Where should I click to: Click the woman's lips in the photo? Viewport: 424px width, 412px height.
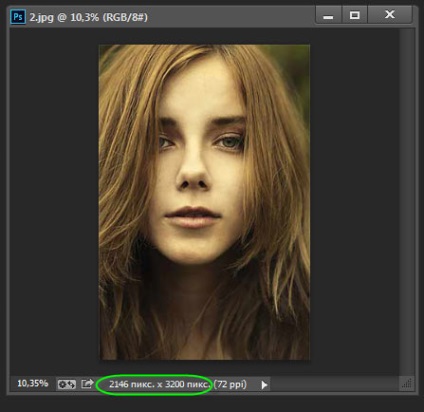point(193,217)
